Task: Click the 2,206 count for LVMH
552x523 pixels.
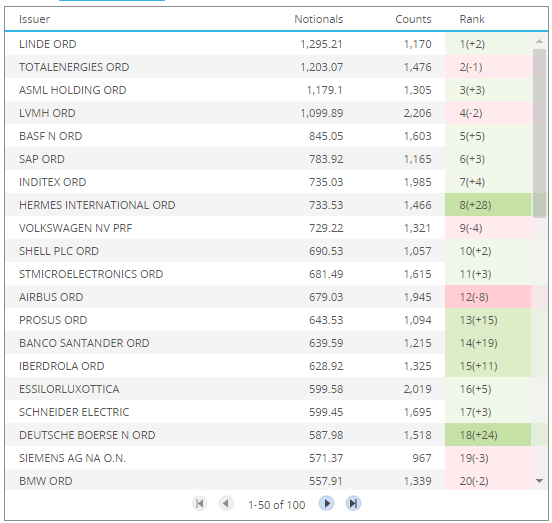Action: point(418,113)
